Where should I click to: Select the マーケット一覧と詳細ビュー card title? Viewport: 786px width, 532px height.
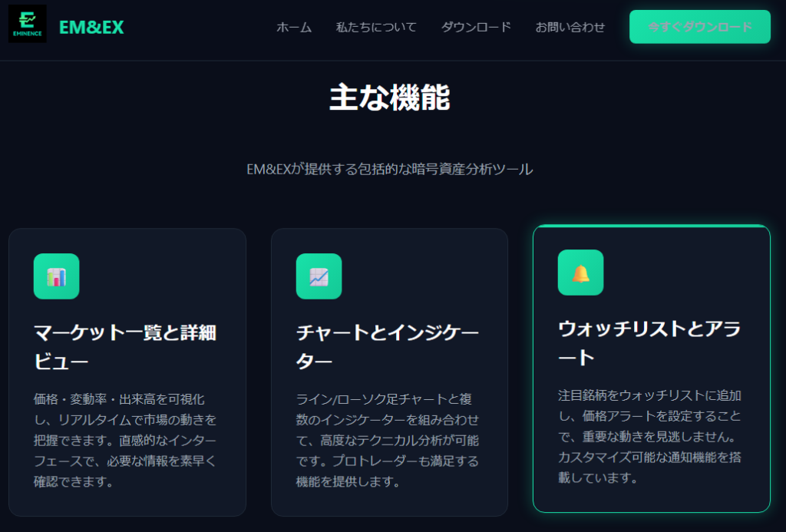point(125,346)
